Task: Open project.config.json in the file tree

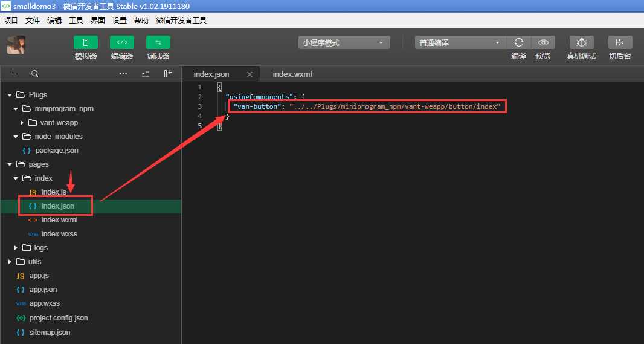Action: tap(59, 317)
